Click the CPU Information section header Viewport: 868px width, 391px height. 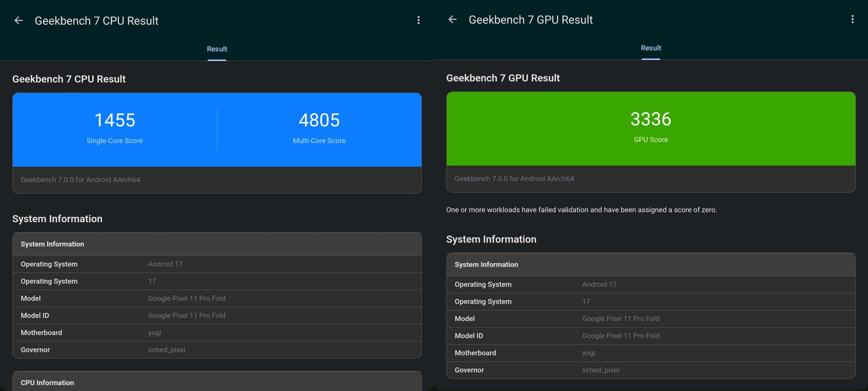pos(217,382)
